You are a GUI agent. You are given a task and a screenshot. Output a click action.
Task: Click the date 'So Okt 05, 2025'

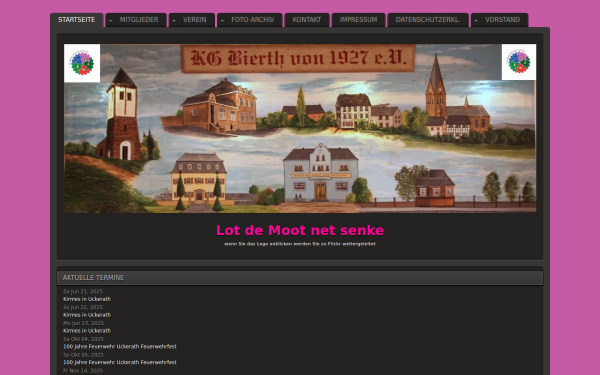(x=83, y=355)
